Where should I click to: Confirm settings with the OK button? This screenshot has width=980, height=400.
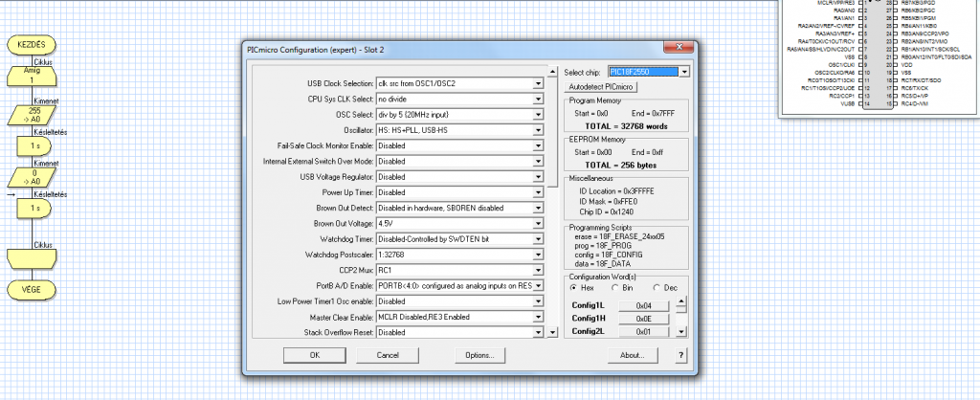[314, 355]
